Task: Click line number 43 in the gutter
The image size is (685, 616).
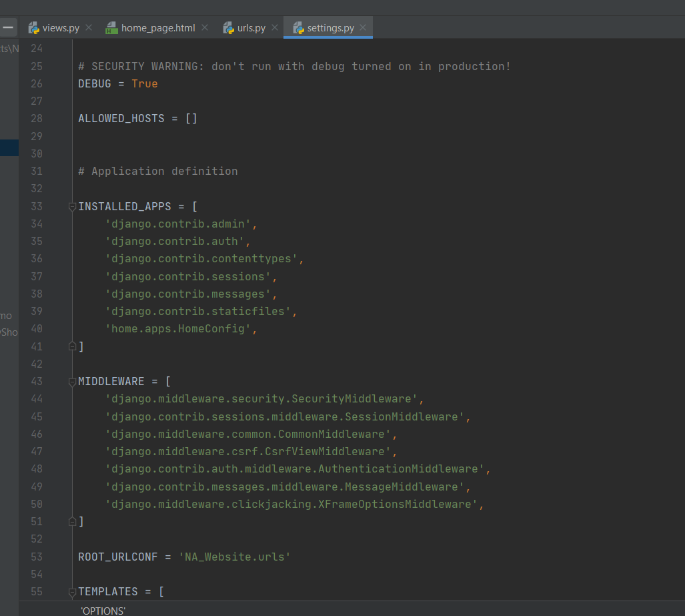Action: 37,381
